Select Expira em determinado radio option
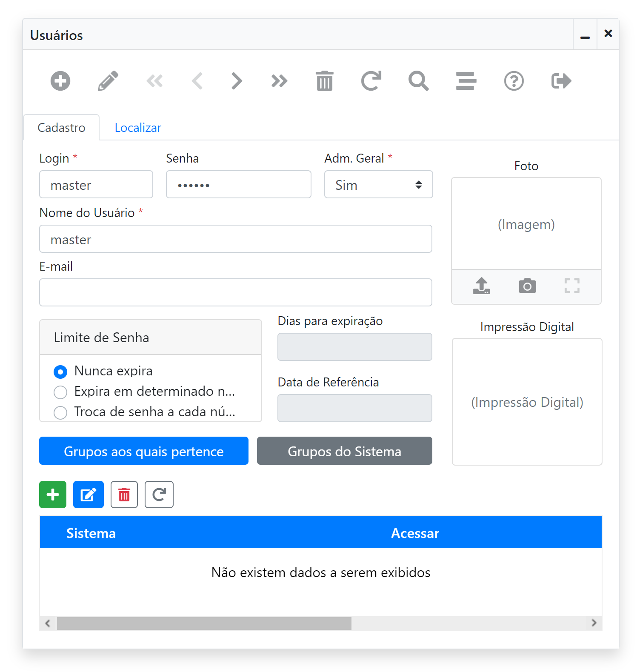This screenshot has height=672, width=637. click(60, 392)
